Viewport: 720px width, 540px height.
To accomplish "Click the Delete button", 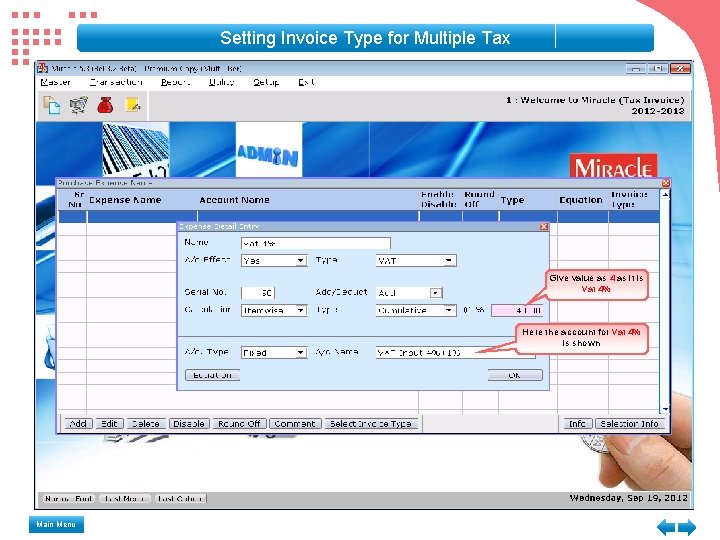I will click(146, 424).
